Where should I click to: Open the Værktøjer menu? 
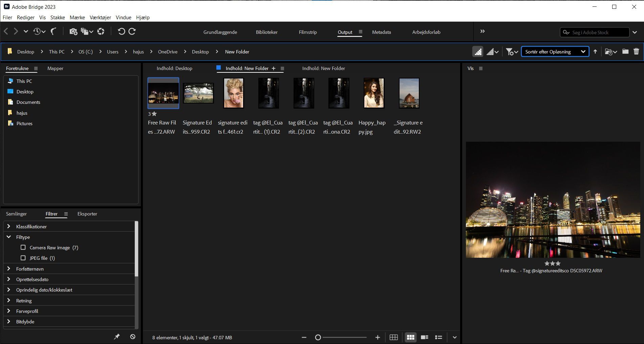100,17
